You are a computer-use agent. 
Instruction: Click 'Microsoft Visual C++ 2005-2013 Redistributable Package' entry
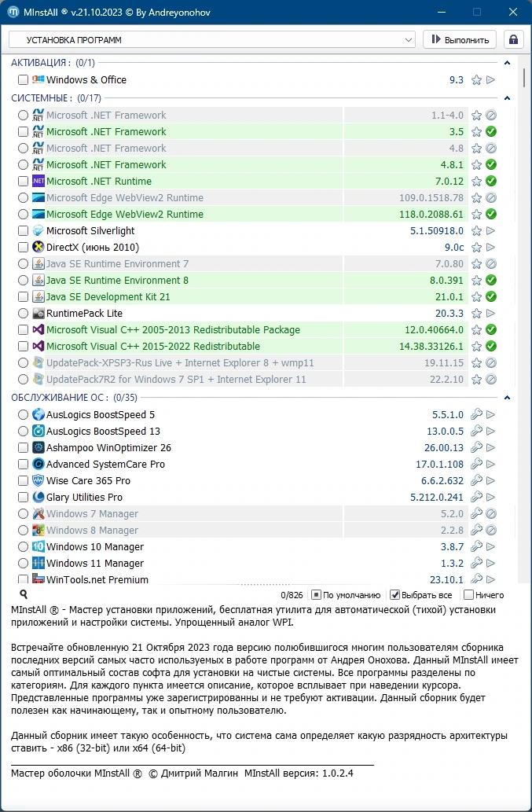tap(174, 330)
